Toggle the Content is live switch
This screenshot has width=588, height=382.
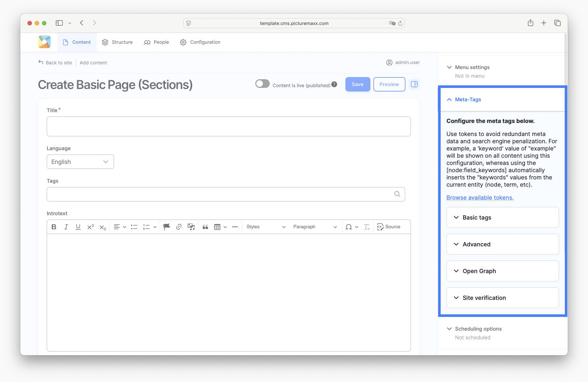point(262,84)
